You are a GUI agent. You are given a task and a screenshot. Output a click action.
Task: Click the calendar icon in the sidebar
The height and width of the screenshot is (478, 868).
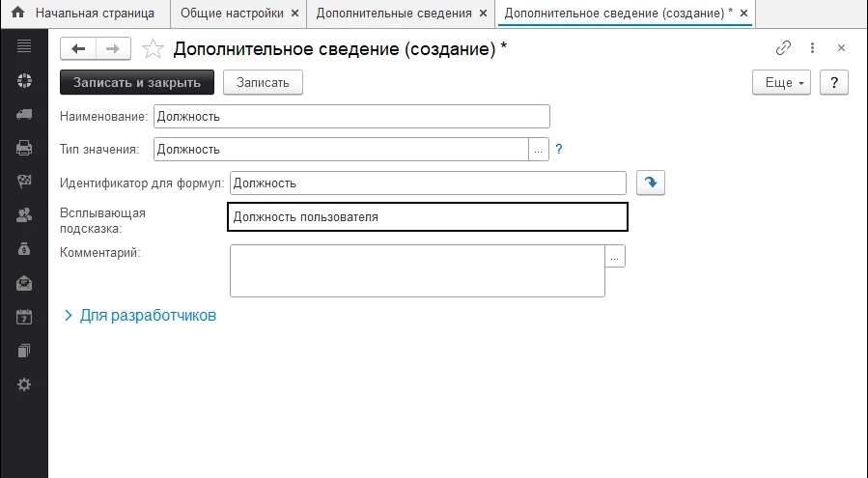24,317
